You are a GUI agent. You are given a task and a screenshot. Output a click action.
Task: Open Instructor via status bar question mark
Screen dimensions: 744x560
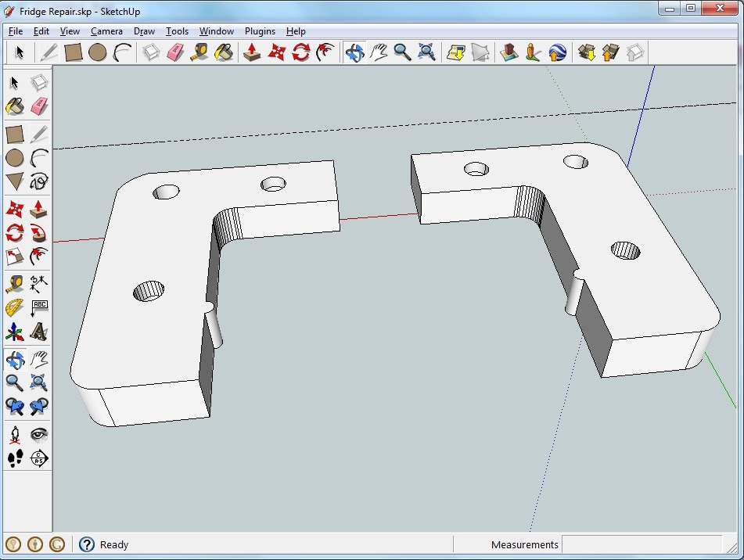[x=86, y=544]
